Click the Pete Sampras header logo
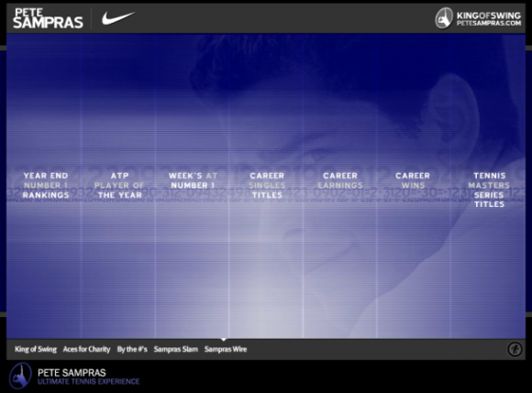The height and width of the screenshot is (393, 532). point(48,18)
